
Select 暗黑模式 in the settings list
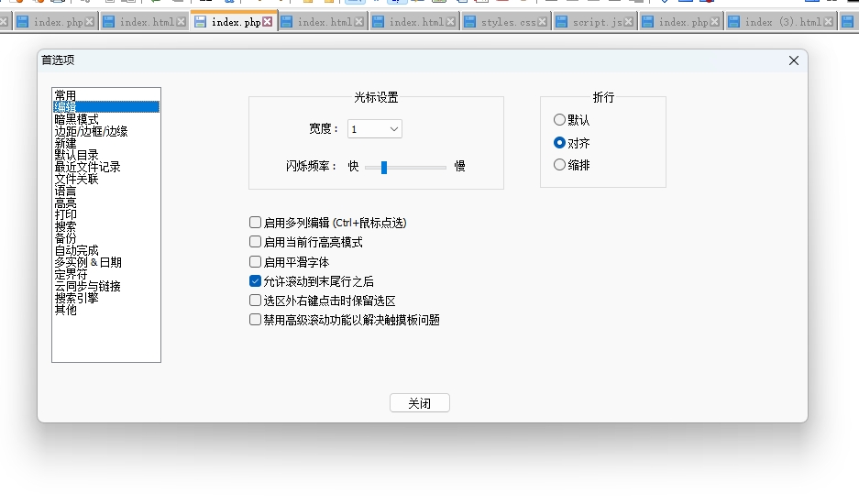pos(76,119)
